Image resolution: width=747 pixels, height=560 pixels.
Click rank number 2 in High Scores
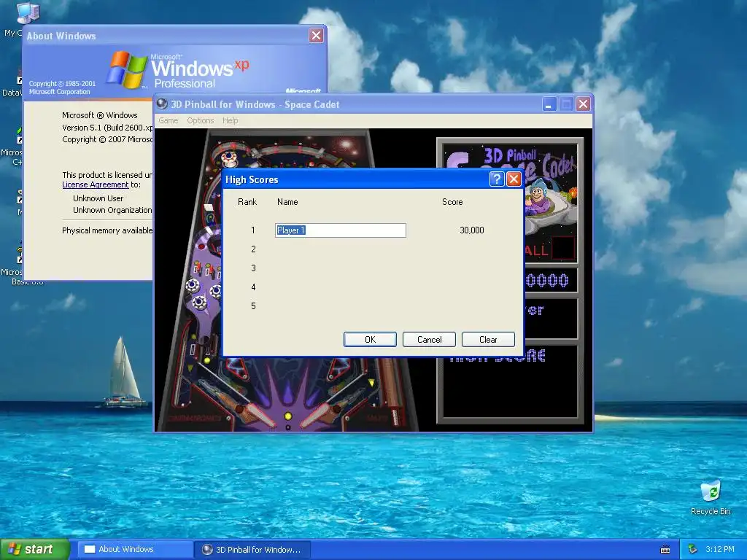[253, 249]
